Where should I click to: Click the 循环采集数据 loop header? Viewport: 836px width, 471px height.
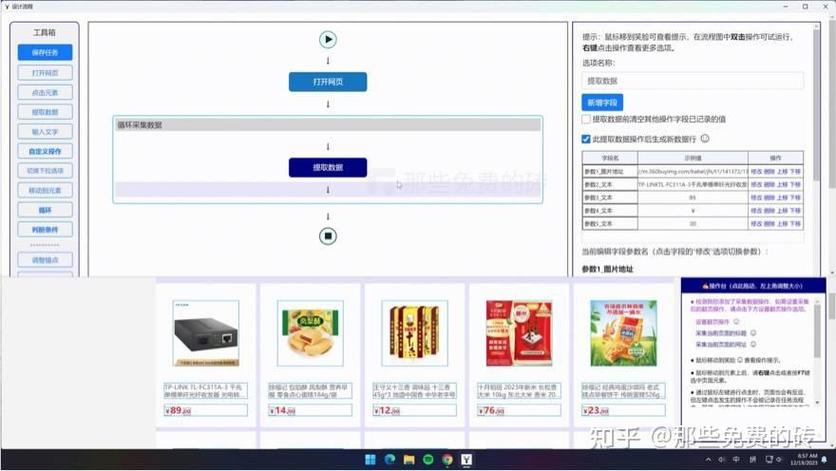click(x=328, y=125)
